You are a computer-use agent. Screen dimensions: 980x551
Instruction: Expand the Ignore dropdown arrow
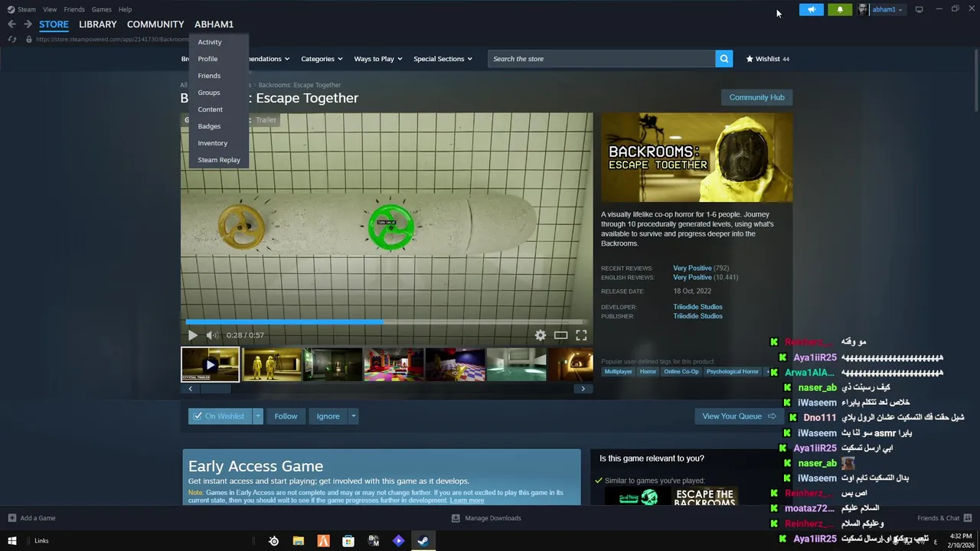(x=353, y=416)
